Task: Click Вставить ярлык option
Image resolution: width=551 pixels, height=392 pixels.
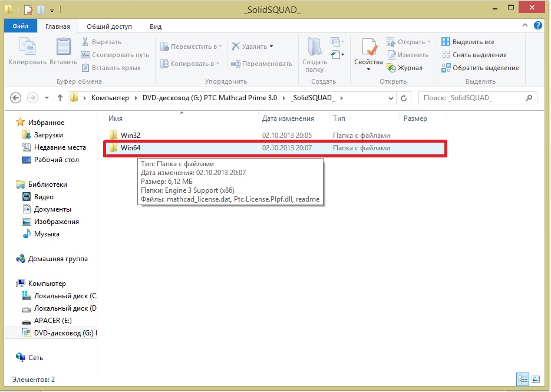Action: [x=111, y=68]
